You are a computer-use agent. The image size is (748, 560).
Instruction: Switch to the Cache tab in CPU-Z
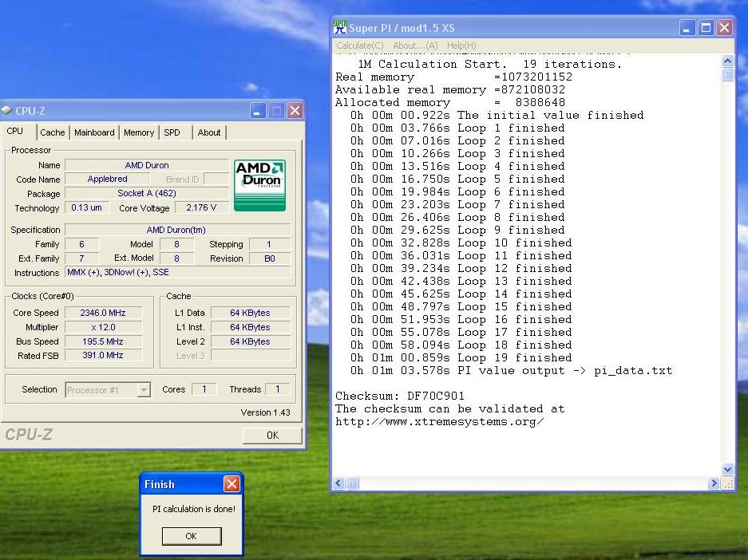(53, 132)
